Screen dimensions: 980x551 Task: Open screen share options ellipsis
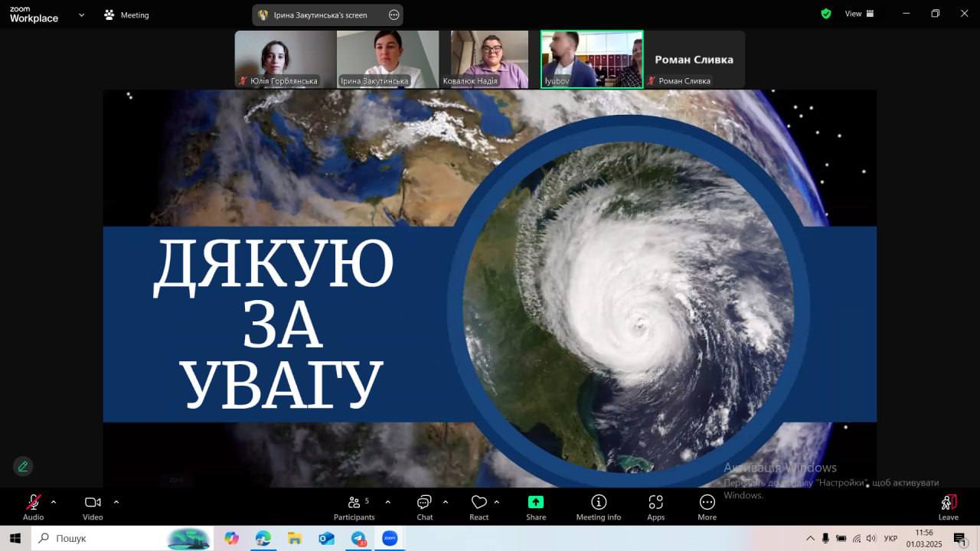[x=394, y=15]
